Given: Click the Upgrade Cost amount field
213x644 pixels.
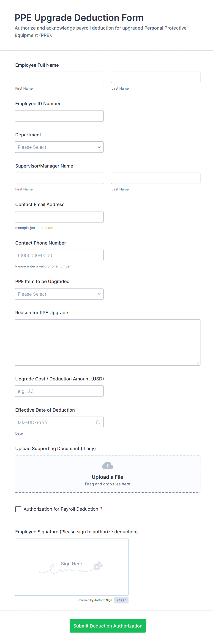Looking at the screenshot, I should (59, 391).
